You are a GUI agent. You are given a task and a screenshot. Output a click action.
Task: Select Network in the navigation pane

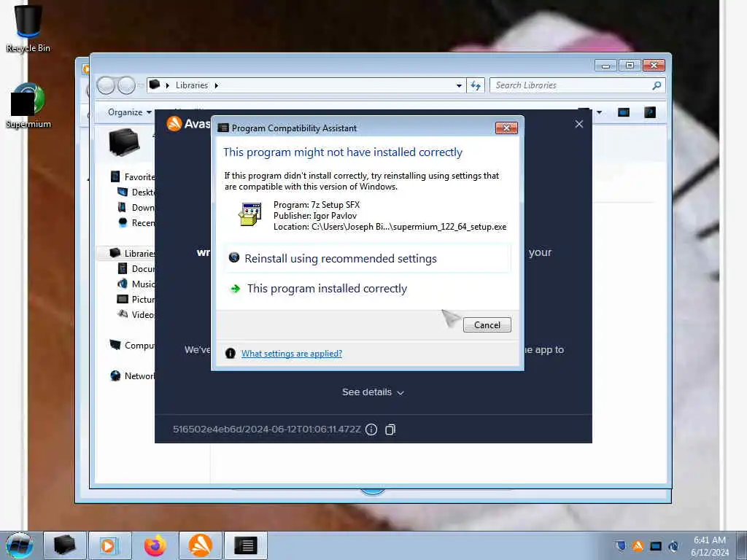point(133,376)
